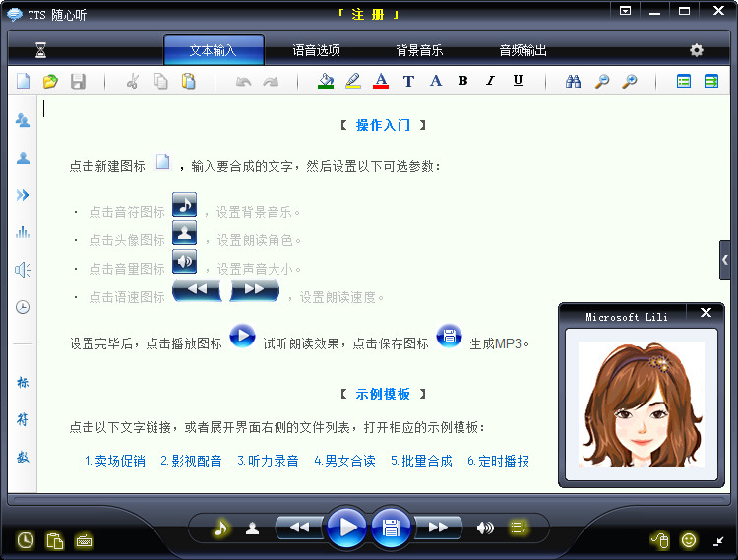
Task: Toggle bold text formatting
Action: point(462,82)
